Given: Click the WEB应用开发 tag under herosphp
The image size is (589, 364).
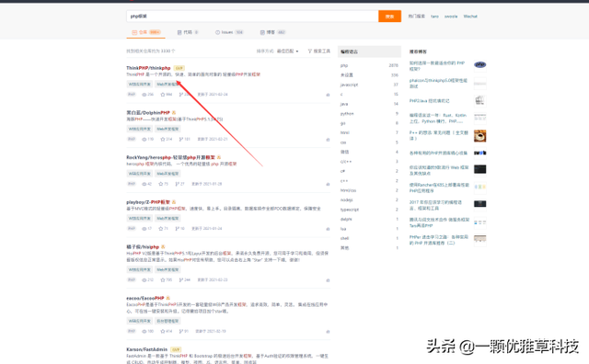Looking at the screenshot, I should tap(139, 174).
